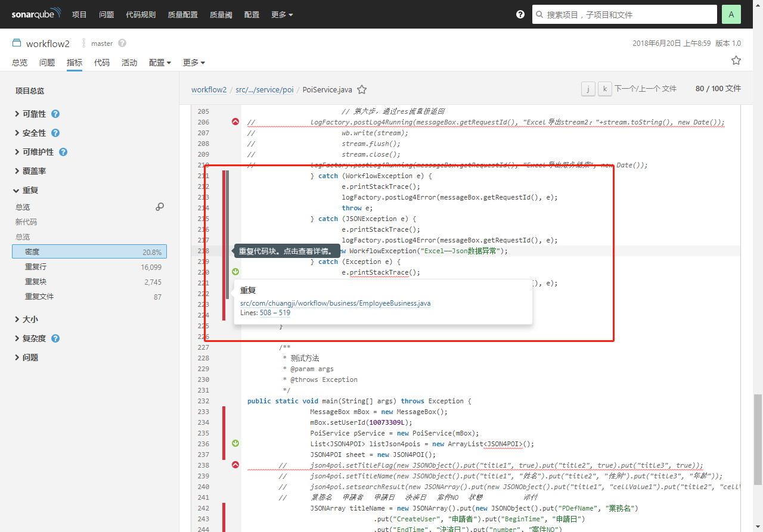The width and height of the screenshot is (763, 532).
Task: Switch to the 问题 project tab
Action: coord(47,63)
